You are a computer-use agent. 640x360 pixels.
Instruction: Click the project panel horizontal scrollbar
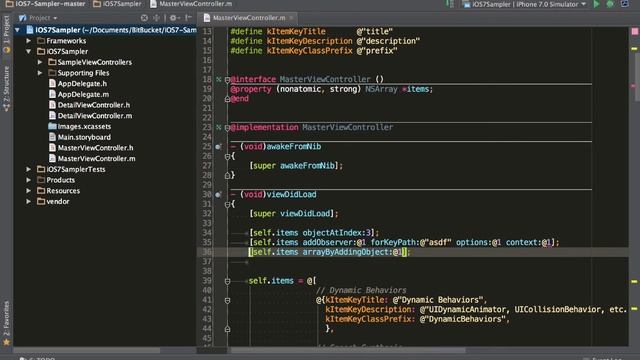[x=87, y=350]
